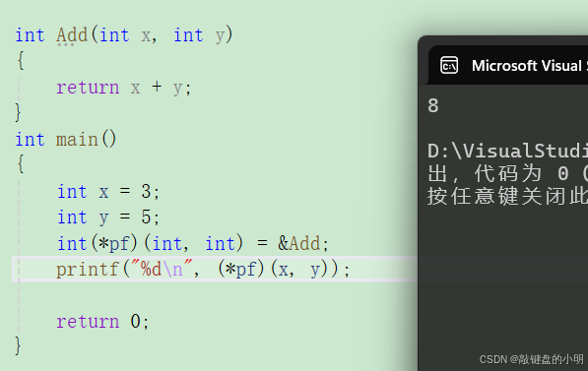Click the output value 8 in the console
Screen dimensions: 588x371
tap(433, 105)
